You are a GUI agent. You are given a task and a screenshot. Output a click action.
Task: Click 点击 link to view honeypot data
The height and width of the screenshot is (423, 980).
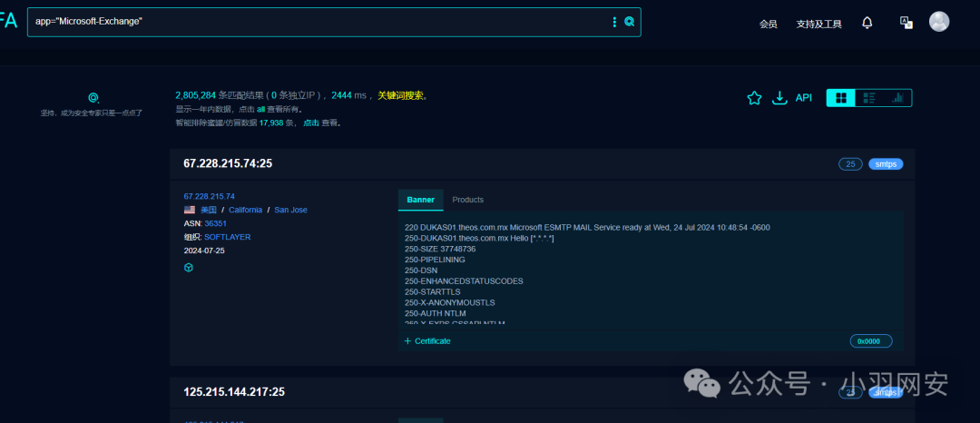point(311,123)
